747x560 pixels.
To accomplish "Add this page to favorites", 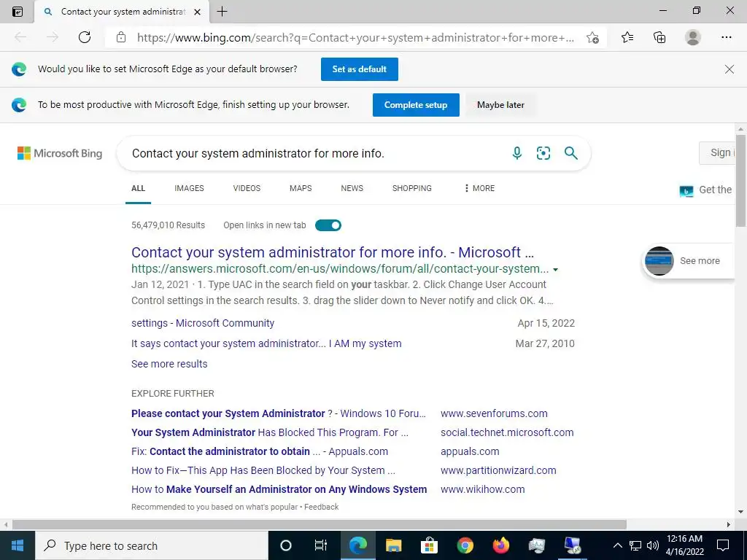I will click(592, 38).
